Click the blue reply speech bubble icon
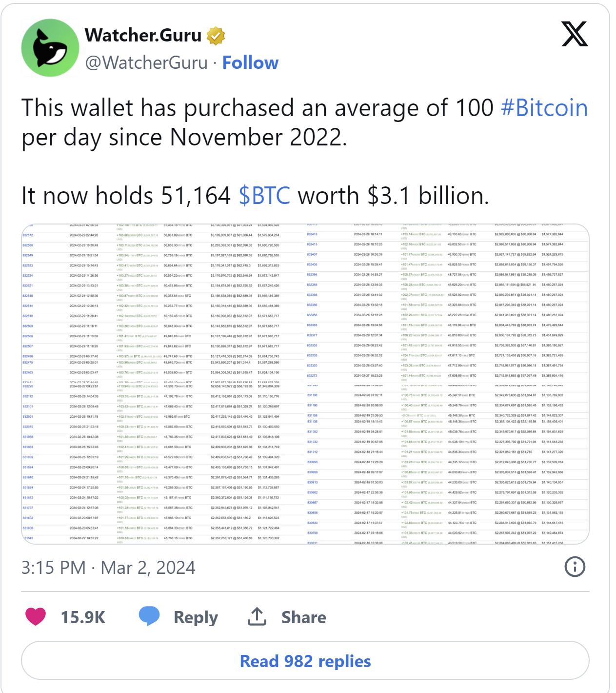This screenshot has height=693, width=616. click(149, 616)
